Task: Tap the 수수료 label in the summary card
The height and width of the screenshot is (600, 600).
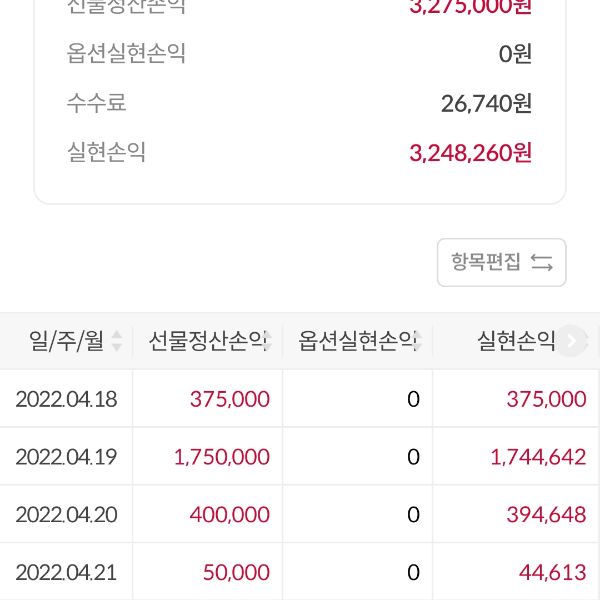Action: coord(97,102)
